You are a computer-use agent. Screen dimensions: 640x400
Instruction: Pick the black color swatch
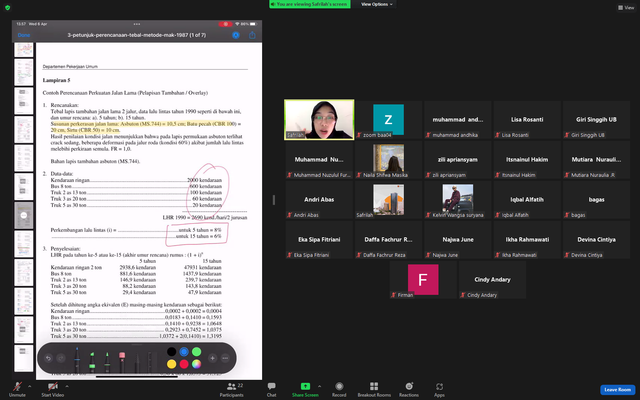coord(171,352)
